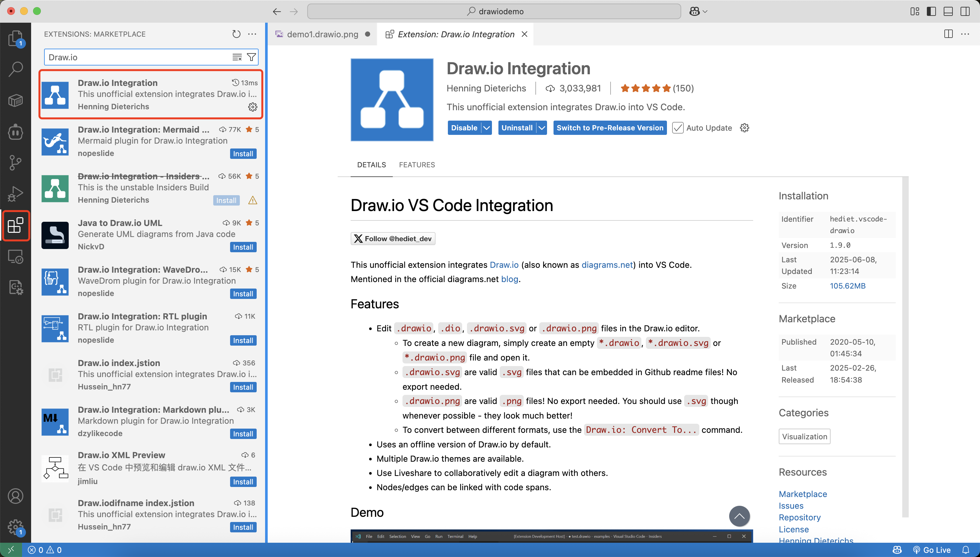Open the diagrams.net link
This screenshot has width=980, height=557.
[x=607, y=265]
